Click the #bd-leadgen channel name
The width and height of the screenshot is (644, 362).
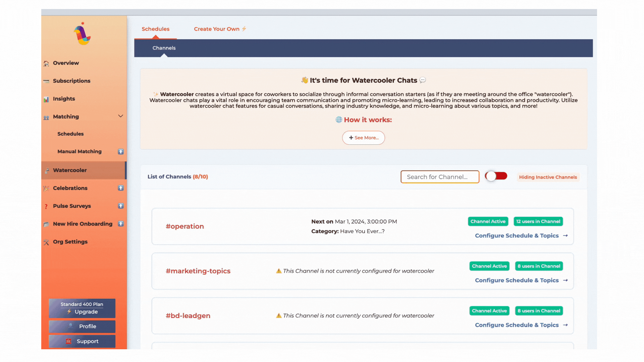click(188, 316)
